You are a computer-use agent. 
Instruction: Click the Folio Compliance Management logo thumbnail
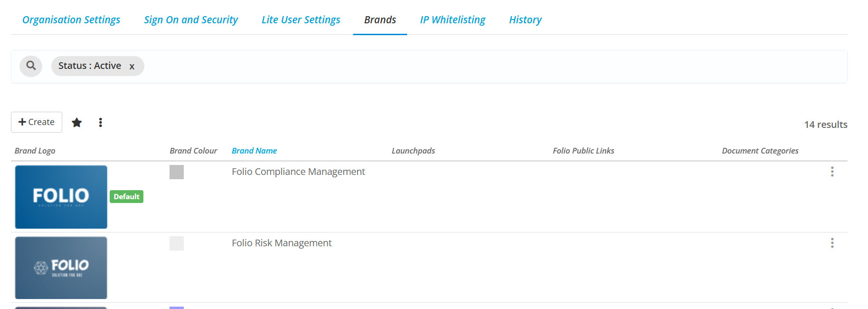[x=61, y=197]
